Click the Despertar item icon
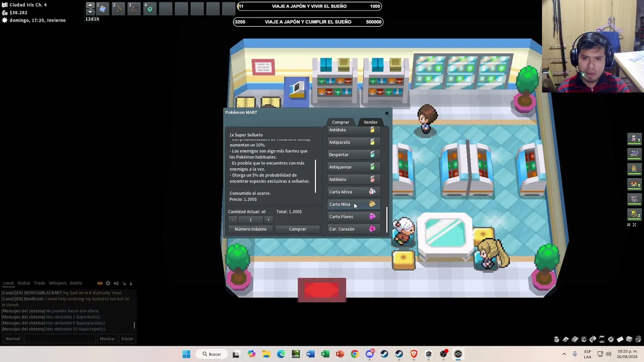Screen dimensions: 644x362 coord(372,154)
